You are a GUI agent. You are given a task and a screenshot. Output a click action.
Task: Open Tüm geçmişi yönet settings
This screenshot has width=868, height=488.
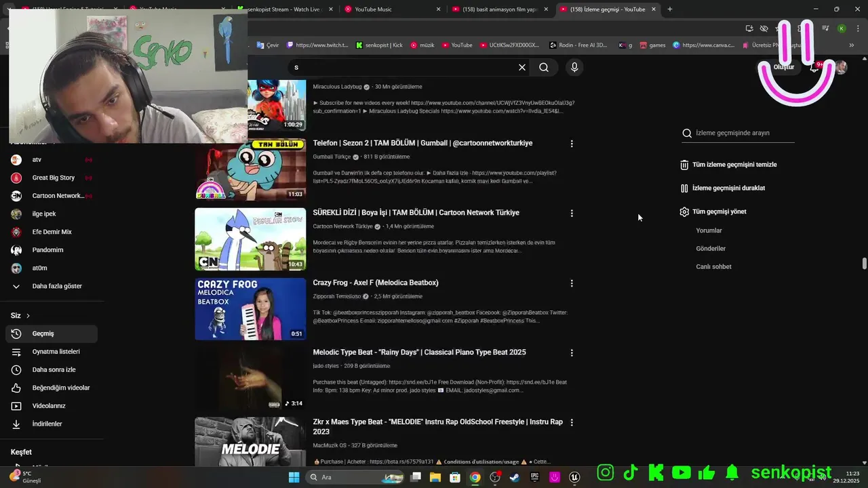pyautogui.click(x=713, y=211)
